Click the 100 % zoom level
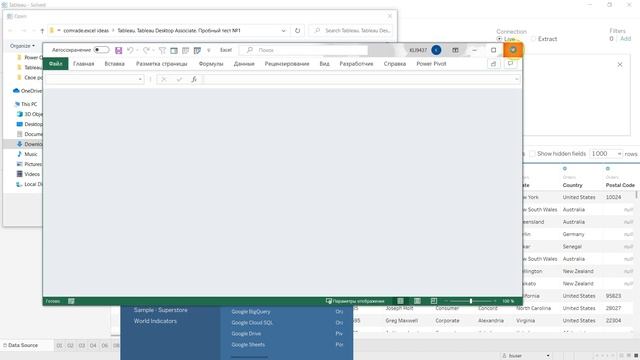This screenshot has height=360, width=640. [508, 301]
